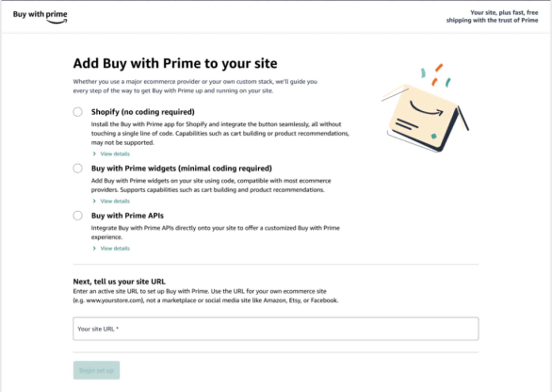Select the Shopify radio button
The height and width of the screenshot is (392, 552).
pyautogui.click(x=78, y=112)
